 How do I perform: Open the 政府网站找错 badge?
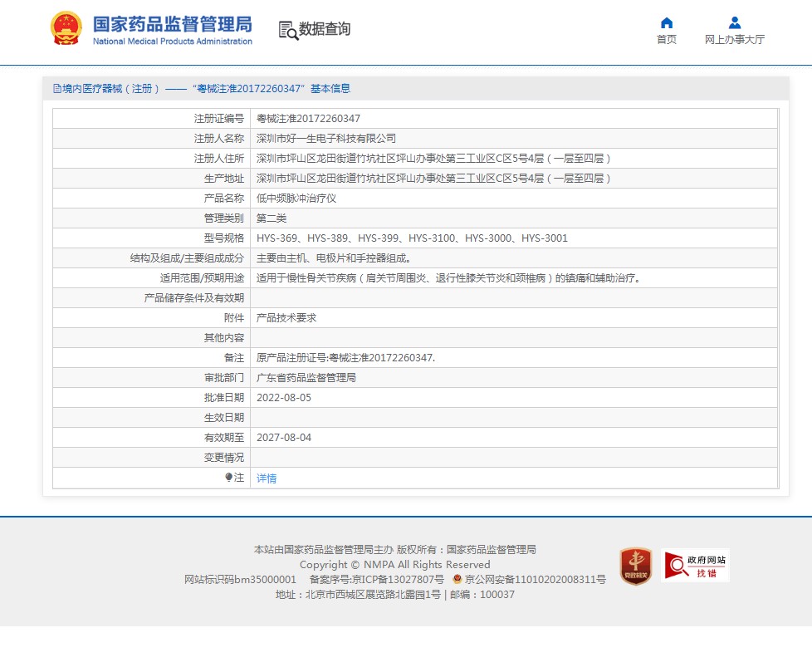[695, 566]
